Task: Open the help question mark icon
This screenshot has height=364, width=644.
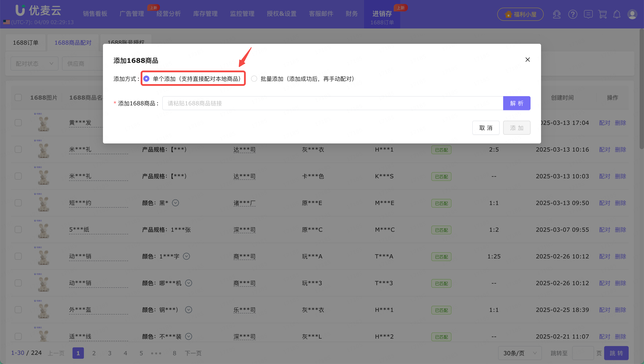Action: click(x=573, y=14)
